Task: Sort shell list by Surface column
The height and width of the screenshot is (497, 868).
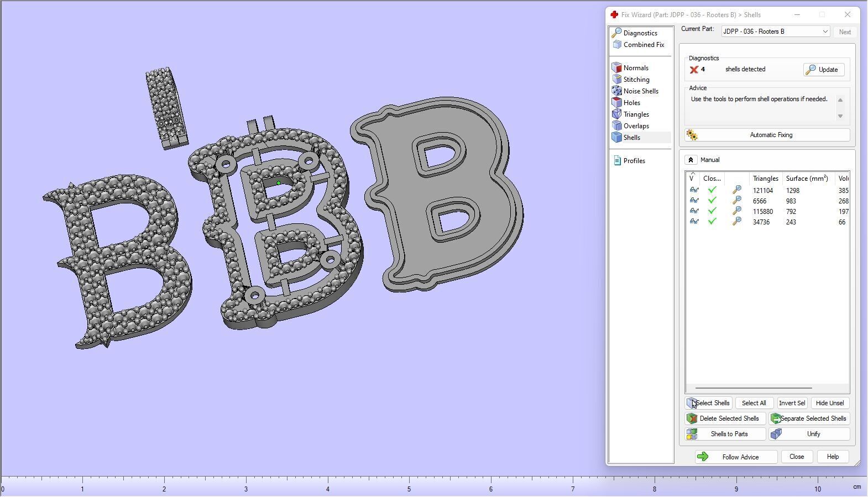Action: click(x=809, y=179)
